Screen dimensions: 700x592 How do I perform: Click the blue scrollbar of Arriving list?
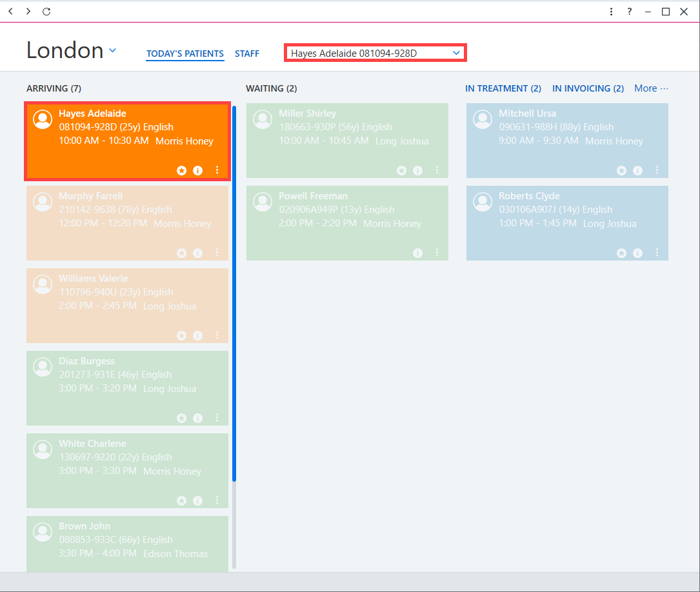coord(234,293)
